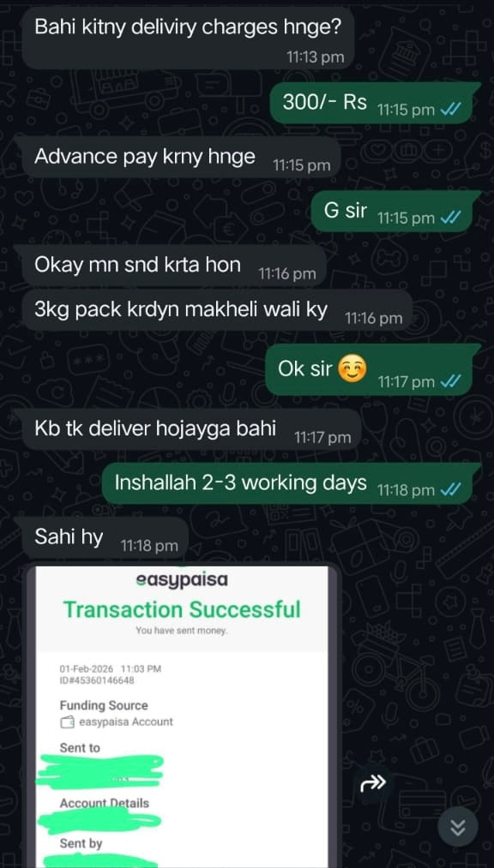Viewport: 494px width, 868px height.
Task: Select the 'G sir' reply bubble
Action: click(x=396, y=212)
